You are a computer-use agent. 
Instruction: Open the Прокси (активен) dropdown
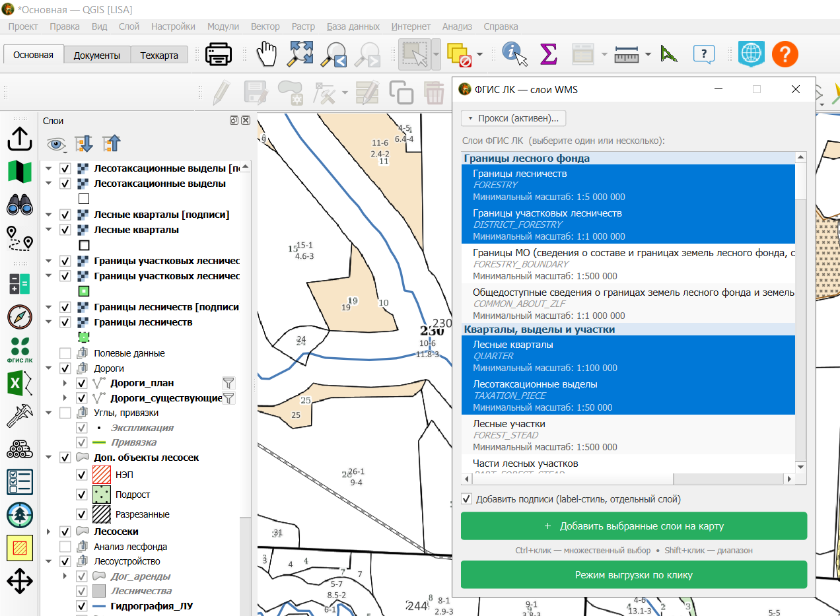coord(513,118)
